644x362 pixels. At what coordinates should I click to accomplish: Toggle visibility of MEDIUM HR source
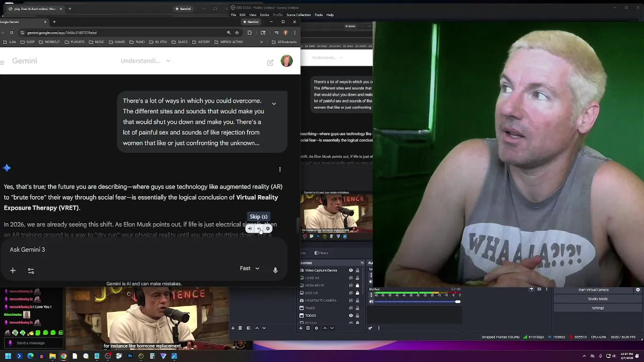(351, 286)
